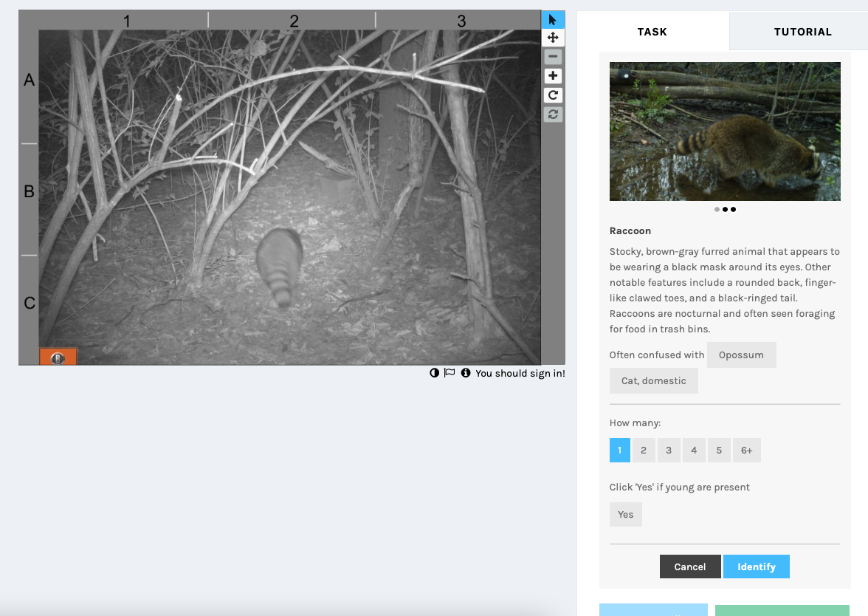Cancel the raccoon identification
The width and height of the screenshot is (868, 616).
click(x=689, y=567)
